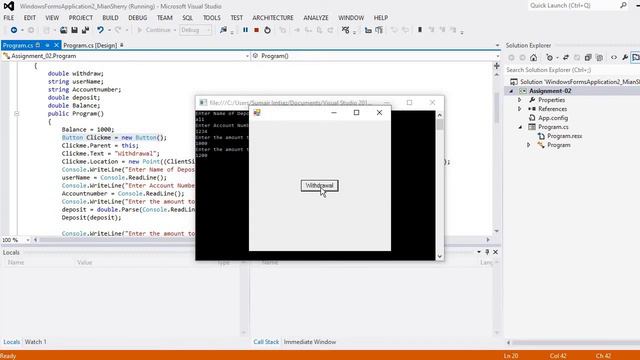Viewport: 640px width, 360px height.
Task: Expand the Properties tree node
Action: tap(520, 100)
